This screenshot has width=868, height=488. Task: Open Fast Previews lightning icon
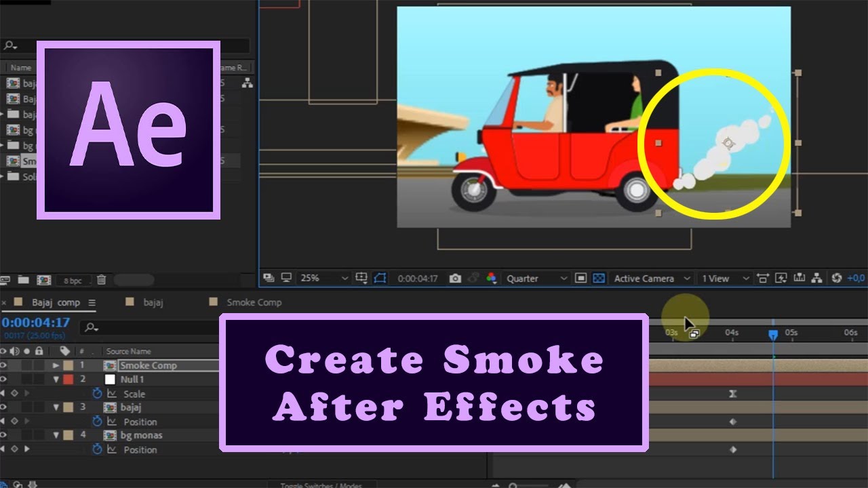click(781, 278)
